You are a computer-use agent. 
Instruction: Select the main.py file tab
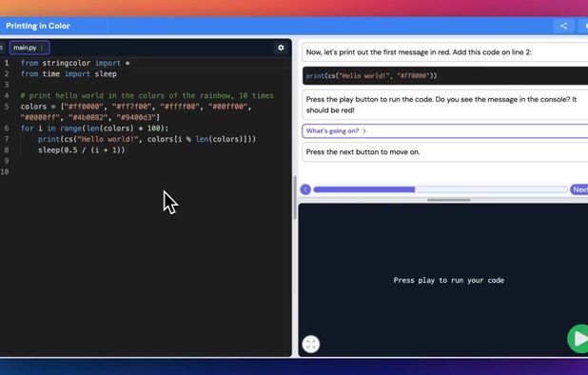(x=29, y=48)
